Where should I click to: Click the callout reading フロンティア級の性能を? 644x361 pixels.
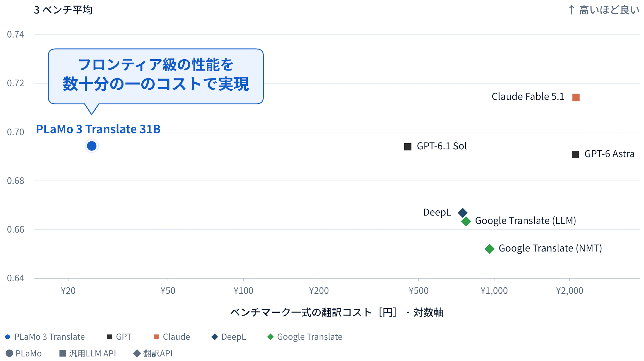156,77
